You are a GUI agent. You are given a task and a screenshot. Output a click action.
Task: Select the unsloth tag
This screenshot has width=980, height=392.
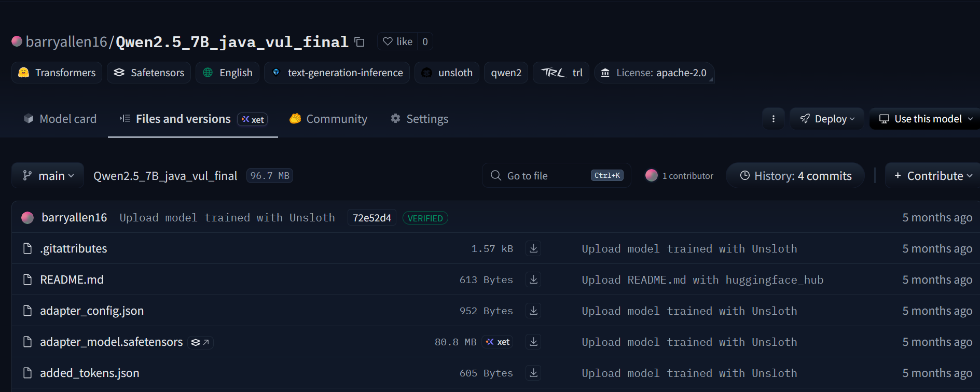click(x=447, y=73)
